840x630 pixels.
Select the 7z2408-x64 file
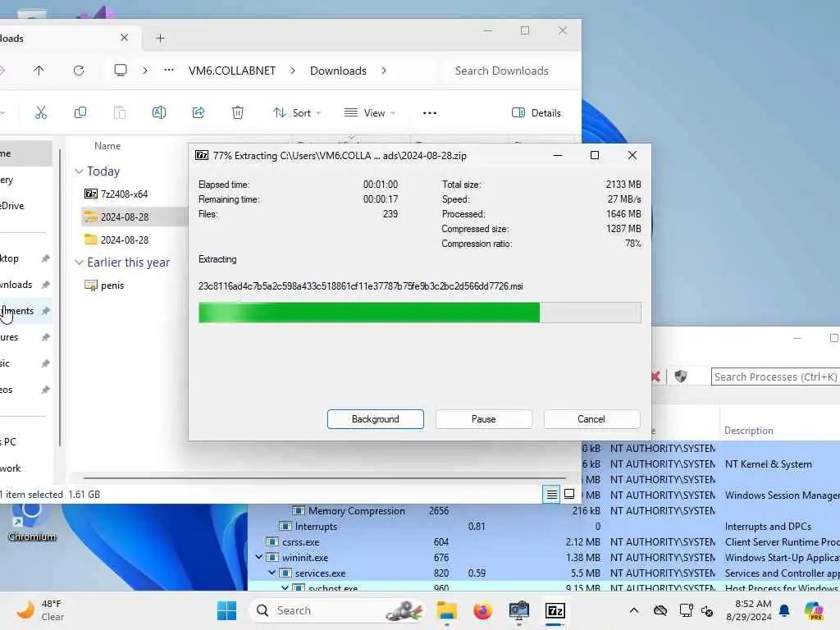116,194
